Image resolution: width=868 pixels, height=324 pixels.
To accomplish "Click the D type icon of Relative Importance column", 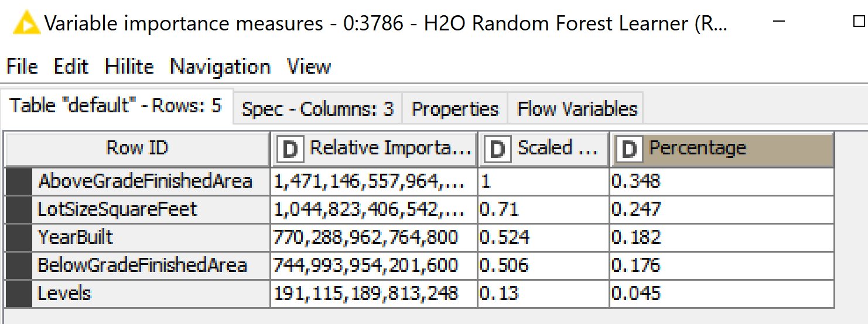I will pyautogui.click(x=290, y=150).
